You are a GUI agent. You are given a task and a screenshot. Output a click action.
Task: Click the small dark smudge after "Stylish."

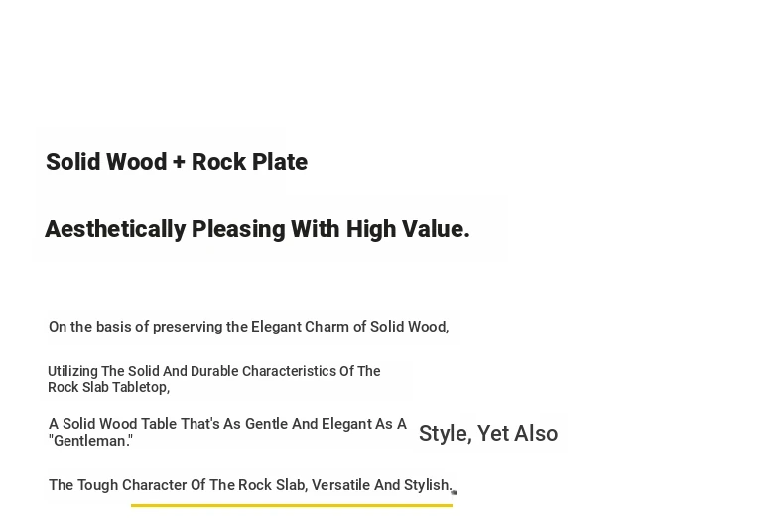455,492
